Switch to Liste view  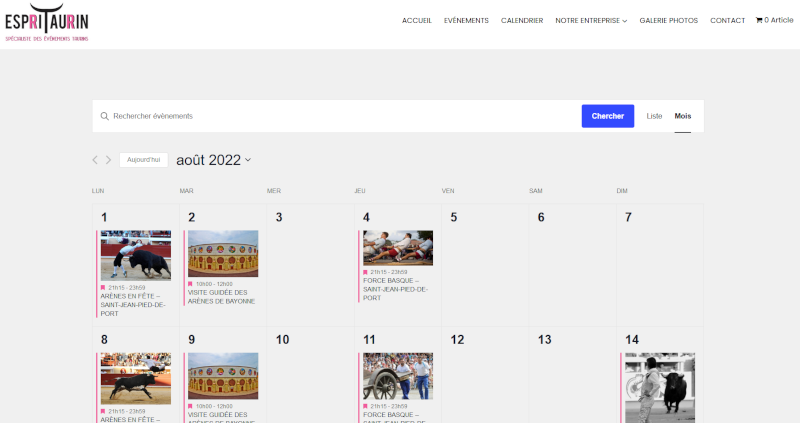[x=654, y=116]
